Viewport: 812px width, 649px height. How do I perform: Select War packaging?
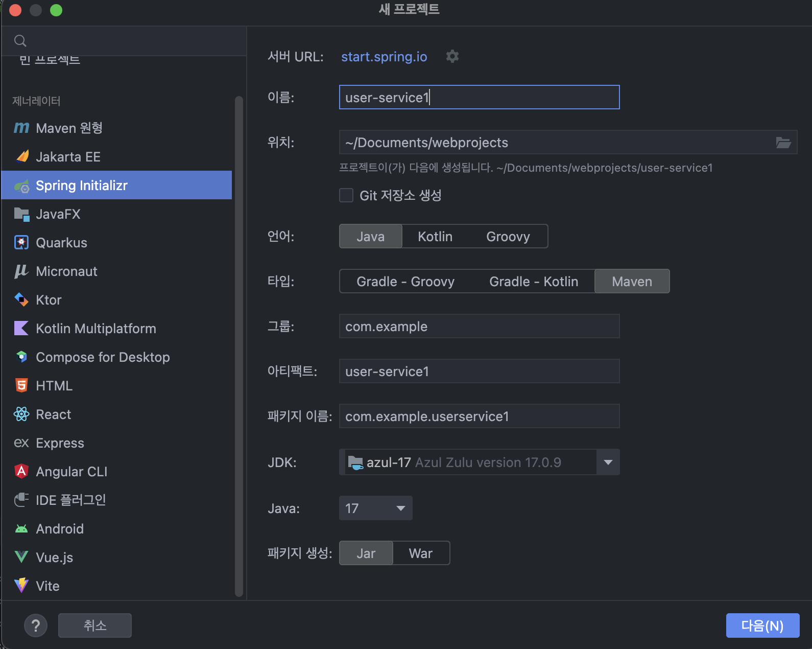(421, 553)
